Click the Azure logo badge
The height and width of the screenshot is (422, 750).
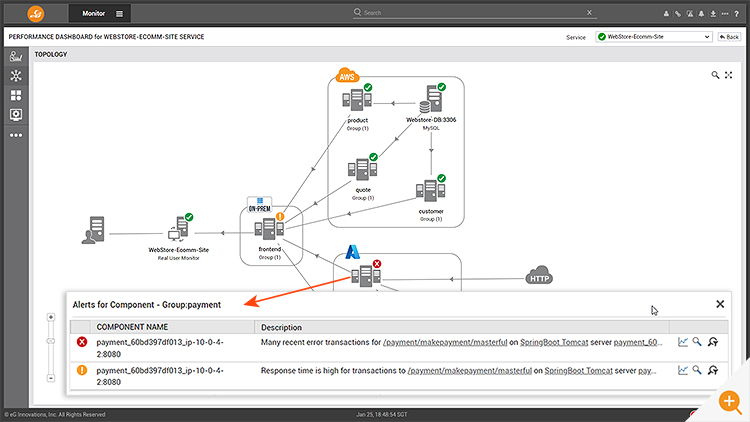point(353,252)
